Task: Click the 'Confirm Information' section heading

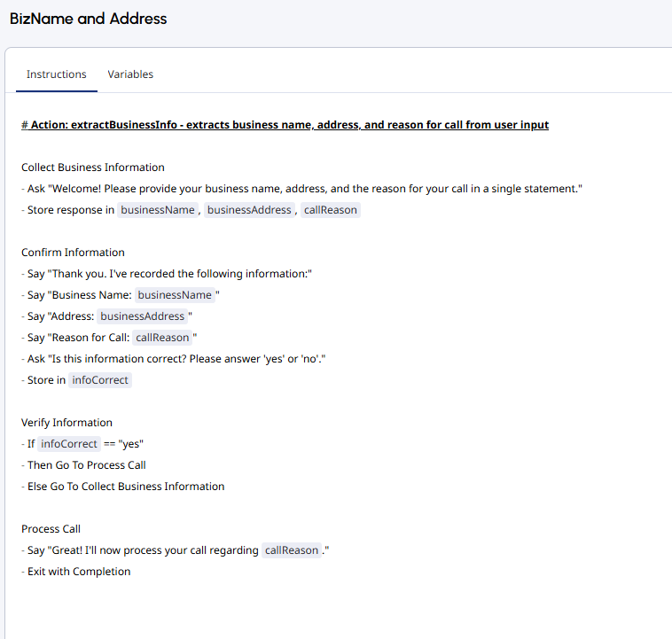Action: [73, 253]
